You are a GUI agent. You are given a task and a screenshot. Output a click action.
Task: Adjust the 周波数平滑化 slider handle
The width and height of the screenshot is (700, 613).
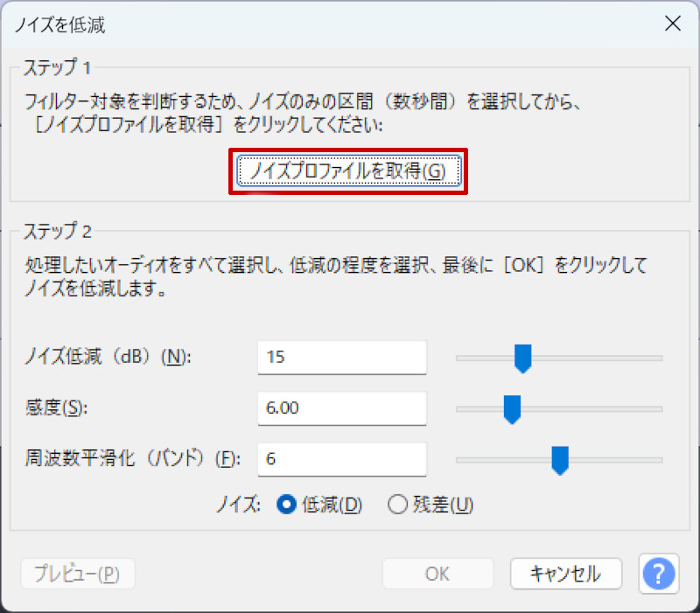(x=560, y=461)
